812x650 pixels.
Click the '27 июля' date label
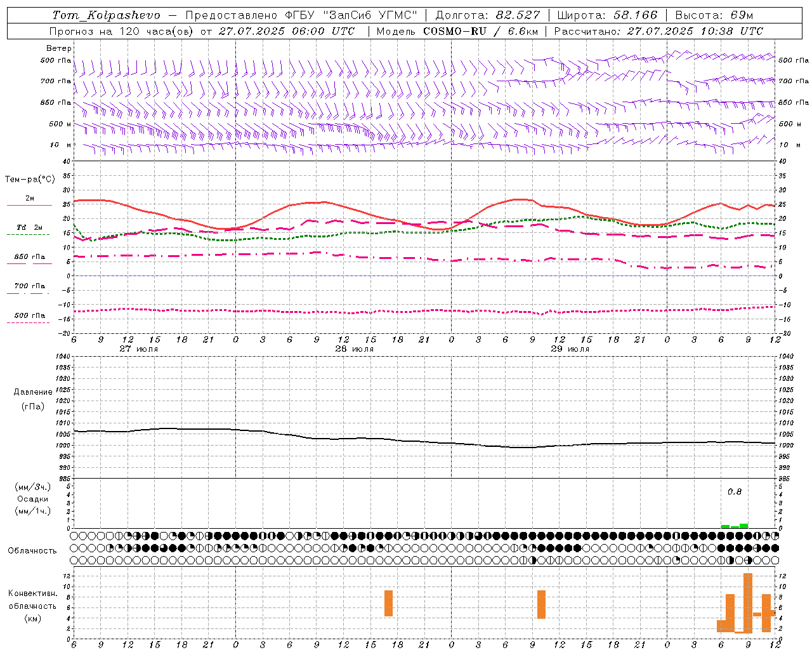(x=139, y=349)
